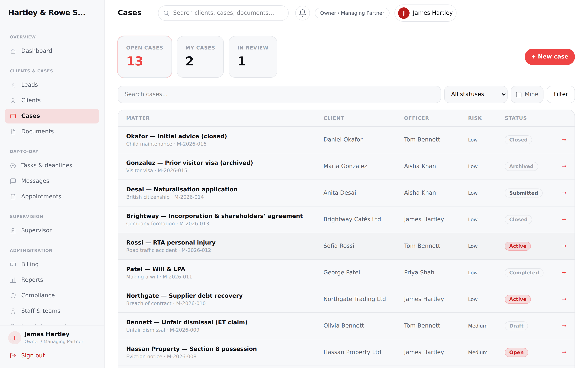Open Tasks & deadlines page
Screen dimensions: 588x368
(52, 166)
